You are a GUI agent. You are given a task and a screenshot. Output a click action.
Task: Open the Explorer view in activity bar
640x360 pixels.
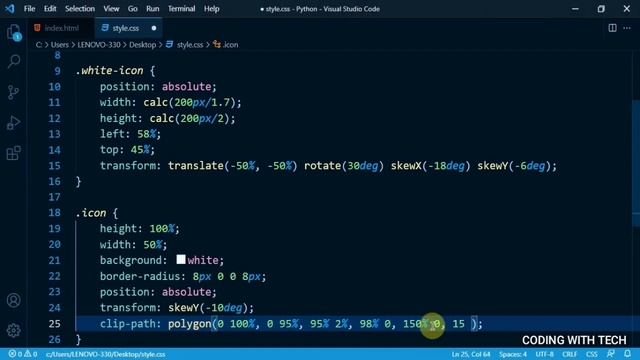[13, 31]
